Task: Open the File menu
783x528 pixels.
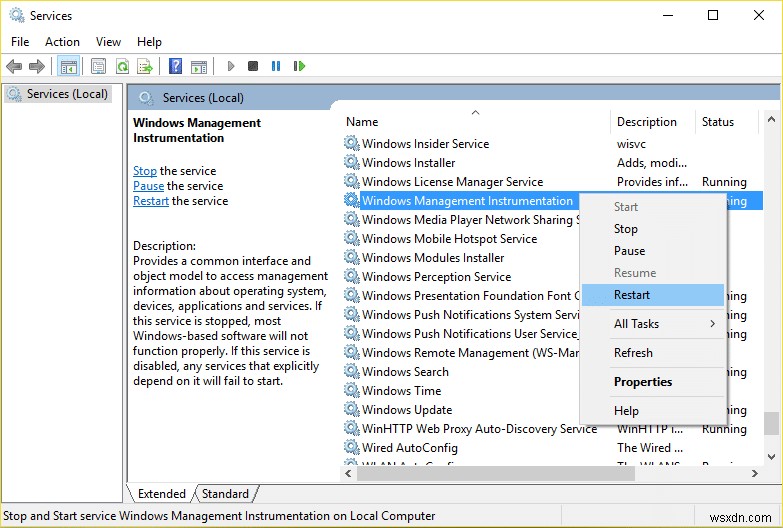Action: pos(20,42)
